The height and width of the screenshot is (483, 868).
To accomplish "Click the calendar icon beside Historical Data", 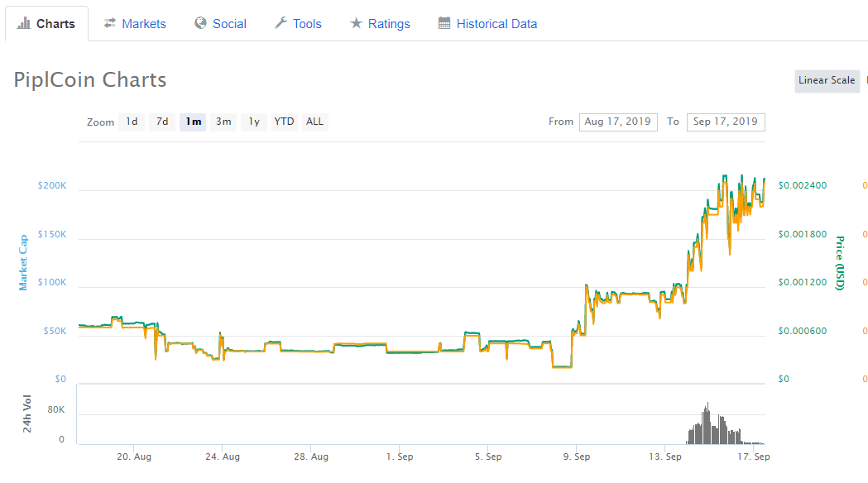I will [444, 23].
